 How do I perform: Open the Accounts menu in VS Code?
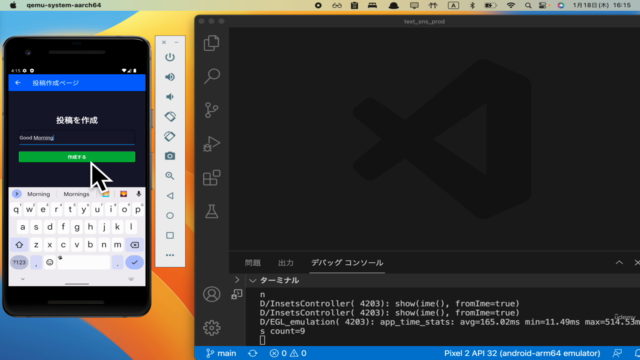(211, 294)
